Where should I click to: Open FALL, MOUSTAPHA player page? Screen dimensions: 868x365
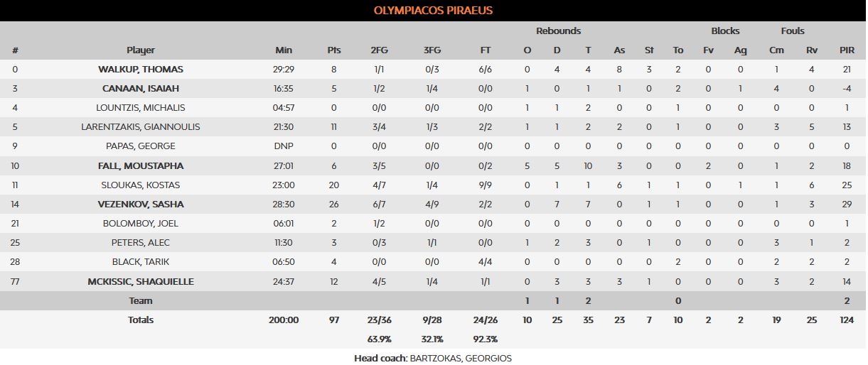(x=141, y=166)
